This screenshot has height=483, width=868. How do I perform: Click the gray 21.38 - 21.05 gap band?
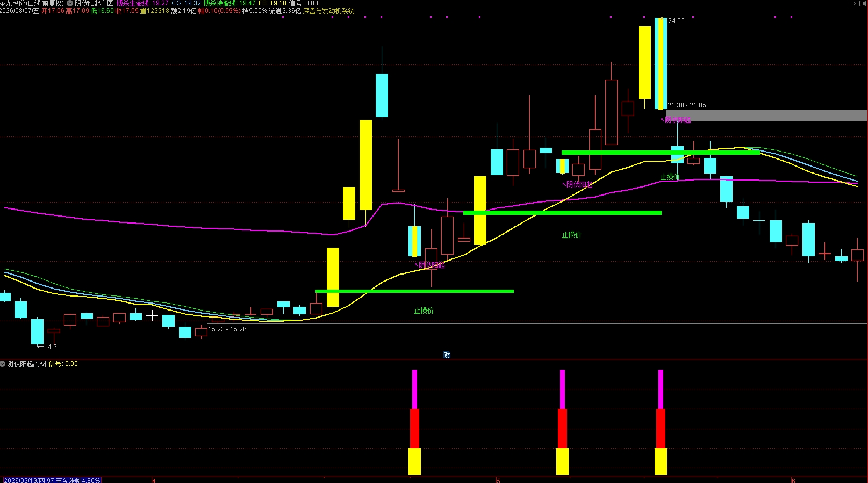(767, 115)
